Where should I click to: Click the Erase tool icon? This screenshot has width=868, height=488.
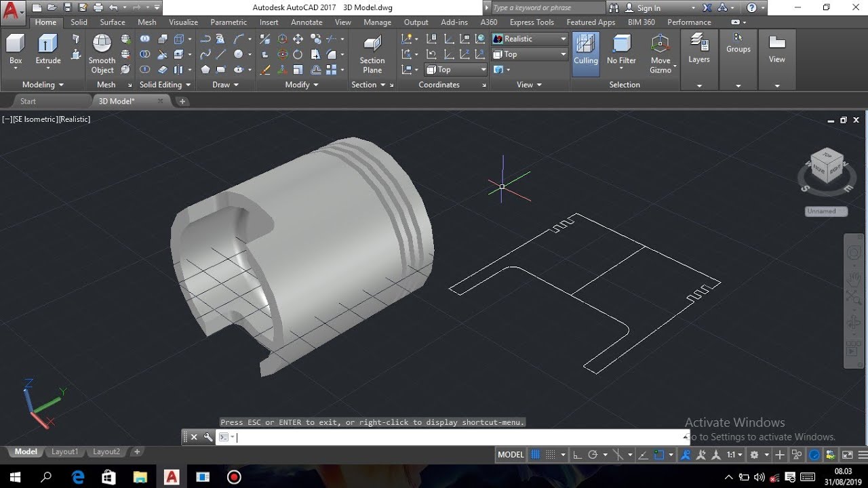coord(265,69)
